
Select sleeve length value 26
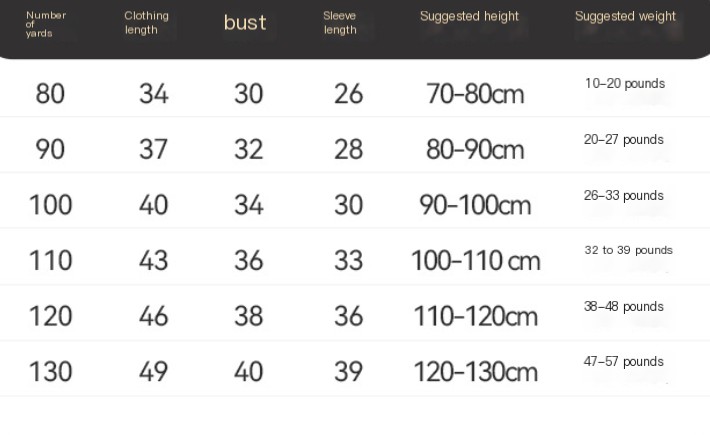click(348, 94)
